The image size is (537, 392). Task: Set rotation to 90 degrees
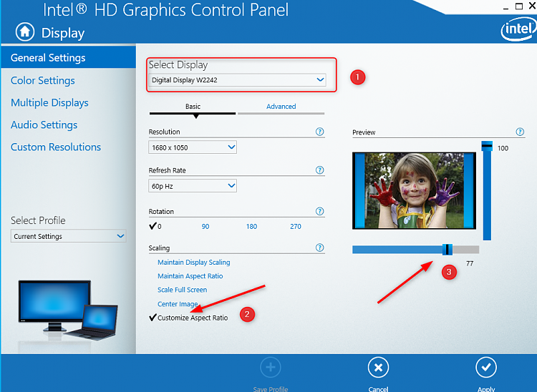click(x=205, y=227)
